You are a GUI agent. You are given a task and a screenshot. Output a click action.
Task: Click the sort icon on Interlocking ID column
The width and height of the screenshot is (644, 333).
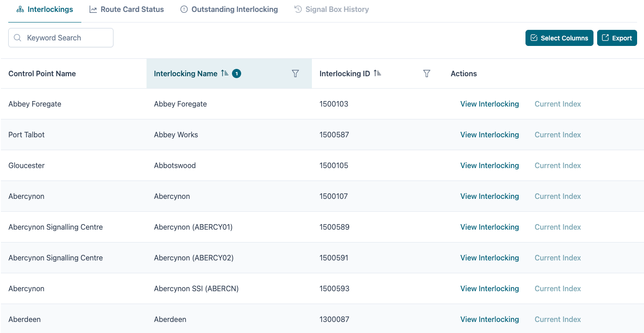[378, 73]
